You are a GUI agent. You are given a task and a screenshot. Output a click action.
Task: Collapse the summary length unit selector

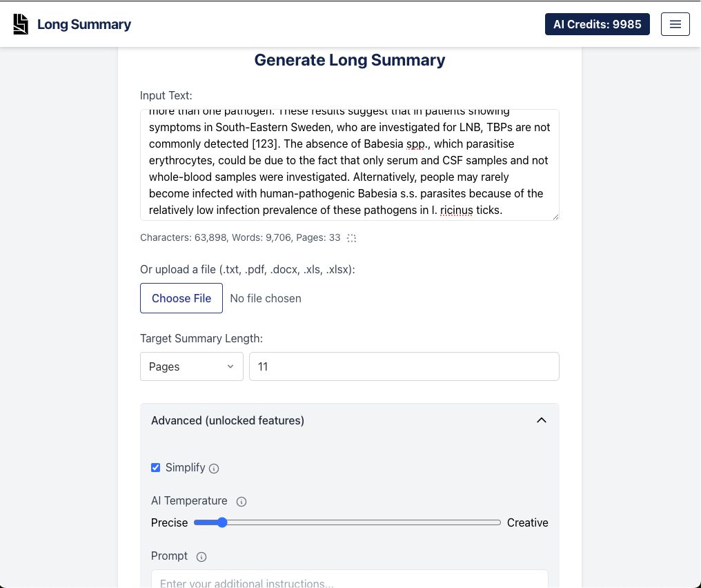tap(191, 366)
